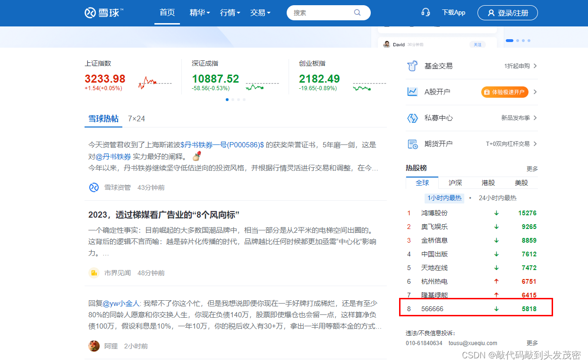Select second banner pagination dot
The width and height of the screenshot is (588, 364).
pyautogui.click(x=518, y=41)
